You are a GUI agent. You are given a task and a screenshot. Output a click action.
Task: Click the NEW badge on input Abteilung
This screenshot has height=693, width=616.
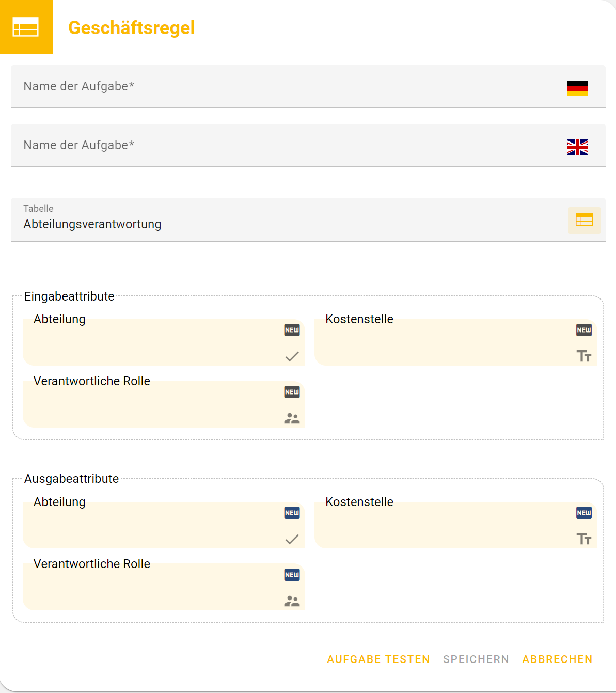[x=292, y=330]
